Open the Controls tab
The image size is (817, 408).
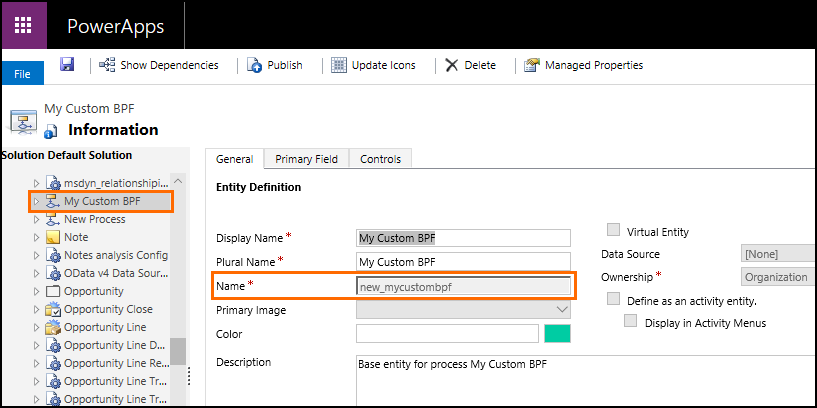tap(380, 159)
